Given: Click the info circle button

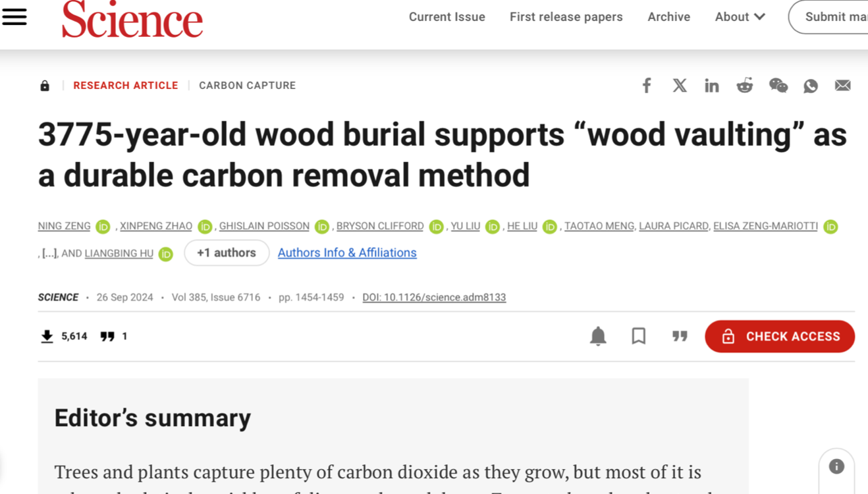Looking at the screenshot, I should 836,467.
